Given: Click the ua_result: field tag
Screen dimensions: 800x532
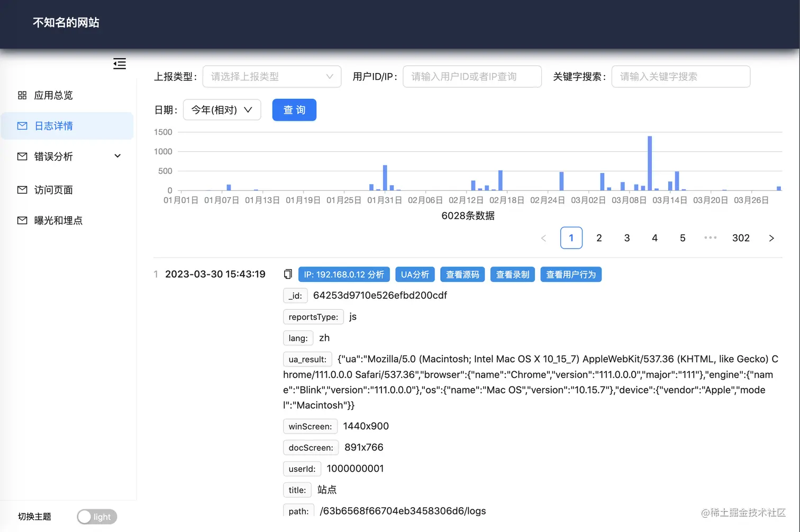Looking at the screenshot, I should click(307, 359).
